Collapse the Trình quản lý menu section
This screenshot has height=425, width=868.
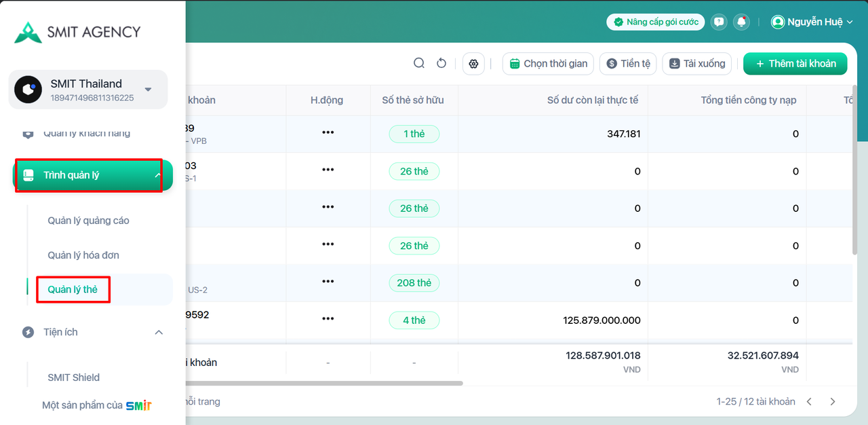point(157,175)
